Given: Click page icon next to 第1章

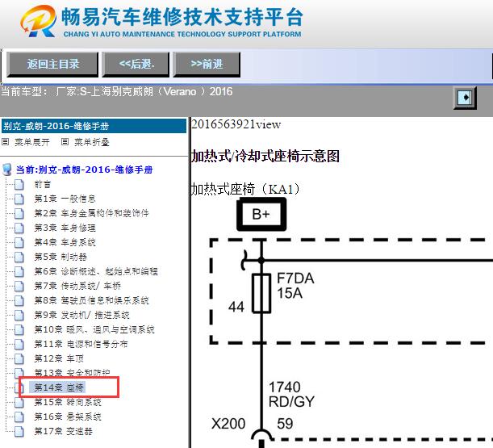Looking at the screenshot, I should pos(19,199).
